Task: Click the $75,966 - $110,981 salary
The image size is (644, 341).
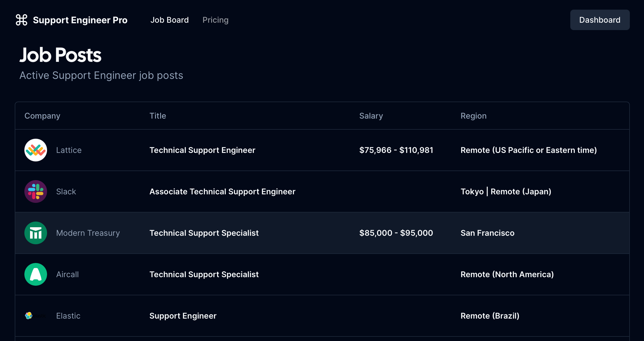Action: click(x=396, y=150)
